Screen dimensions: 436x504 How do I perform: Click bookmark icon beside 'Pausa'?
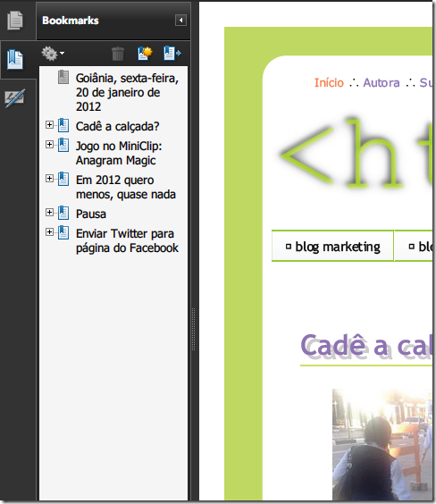click(x=63, y=213)
